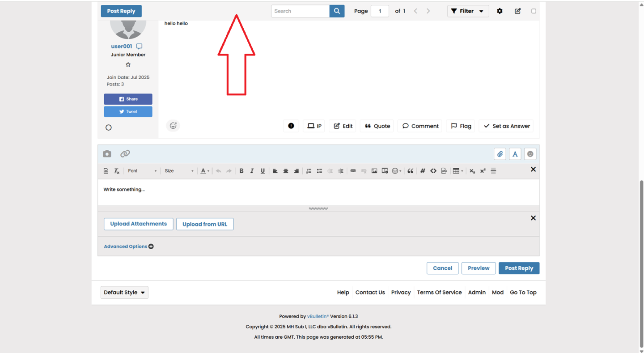Open the text color dropdown
Viewport: 644px width, 353px height.
tap(205, 171)
